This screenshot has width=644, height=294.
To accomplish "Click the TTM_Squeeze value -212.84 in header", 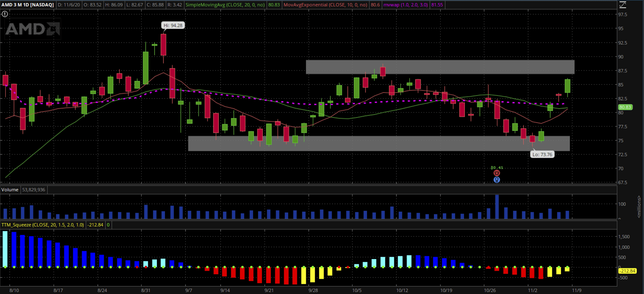I will (x=95, y=225).
